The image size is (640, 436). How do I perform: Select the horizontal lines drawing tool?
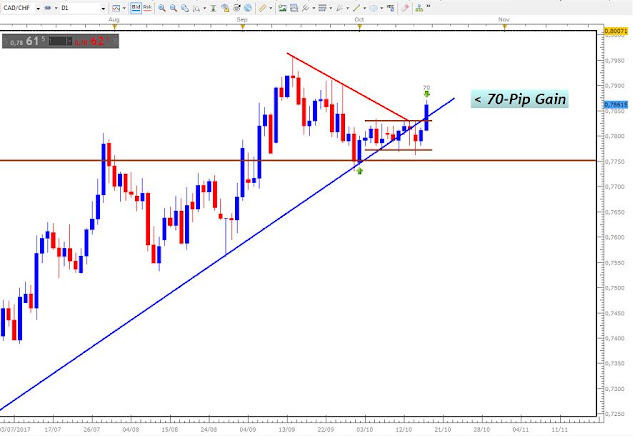click(322, 8)
